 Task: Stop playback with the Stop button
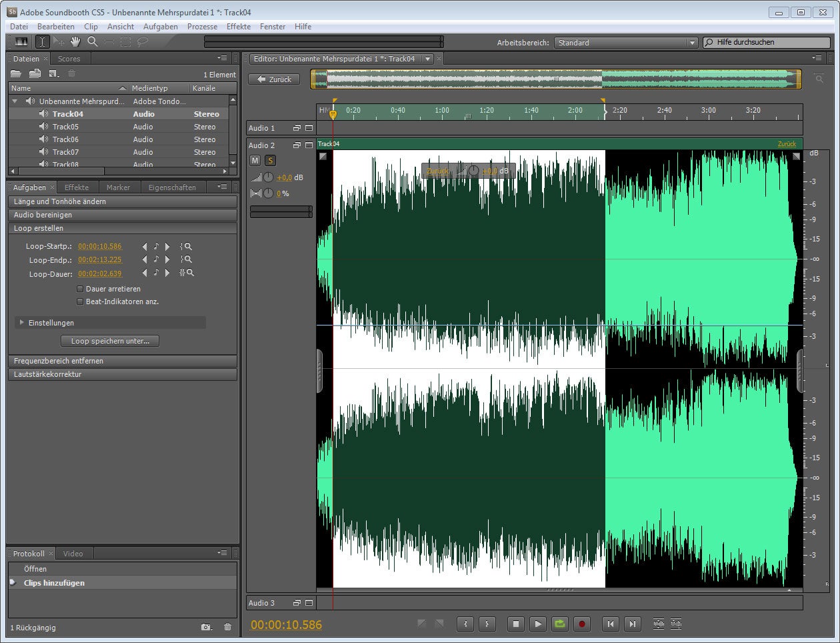pos(515,624)
